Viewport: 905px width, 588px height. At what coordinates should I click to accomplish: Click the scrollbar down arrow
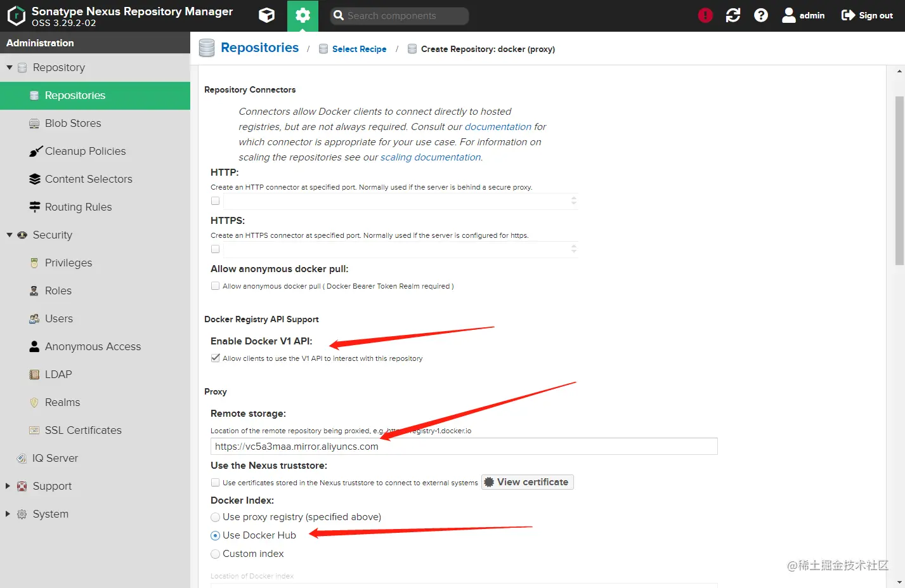899,582
